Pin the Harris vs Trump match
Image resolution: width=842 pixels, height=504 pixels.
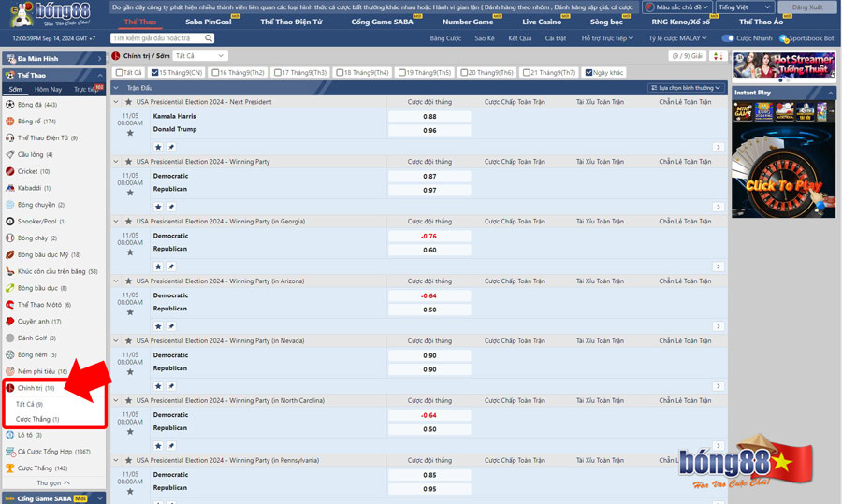(171, 147)
